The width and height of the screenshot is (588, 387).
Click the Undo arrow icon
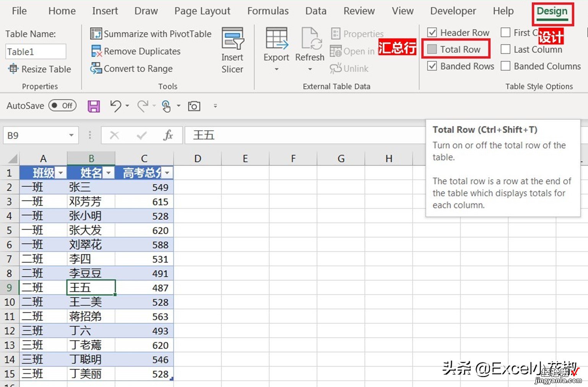(115, 106)
